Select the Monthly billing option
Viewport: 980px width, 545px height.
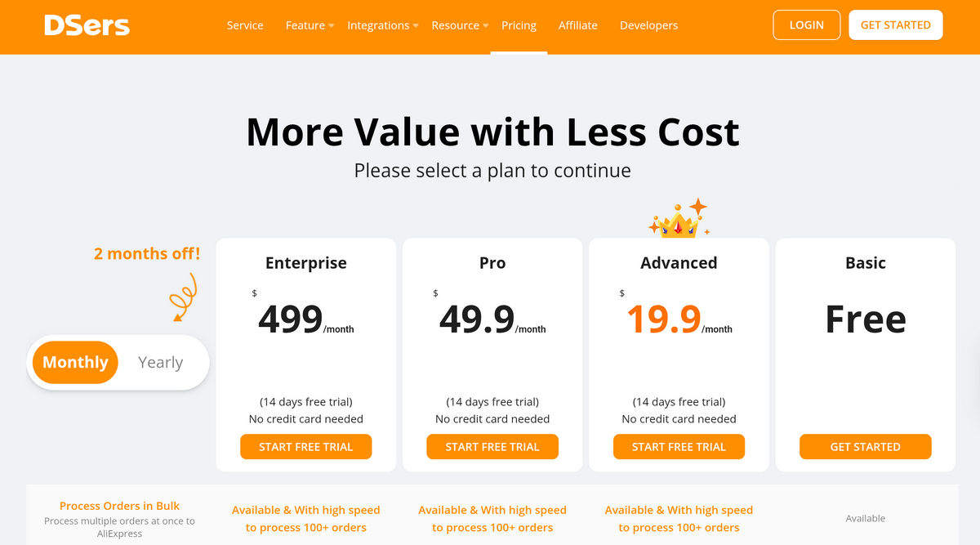click(x=74, y=362)
